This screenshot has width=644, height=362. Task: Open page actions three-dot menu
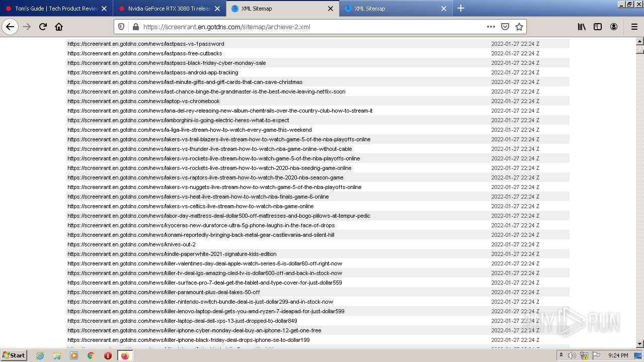[x=491, y=27]
